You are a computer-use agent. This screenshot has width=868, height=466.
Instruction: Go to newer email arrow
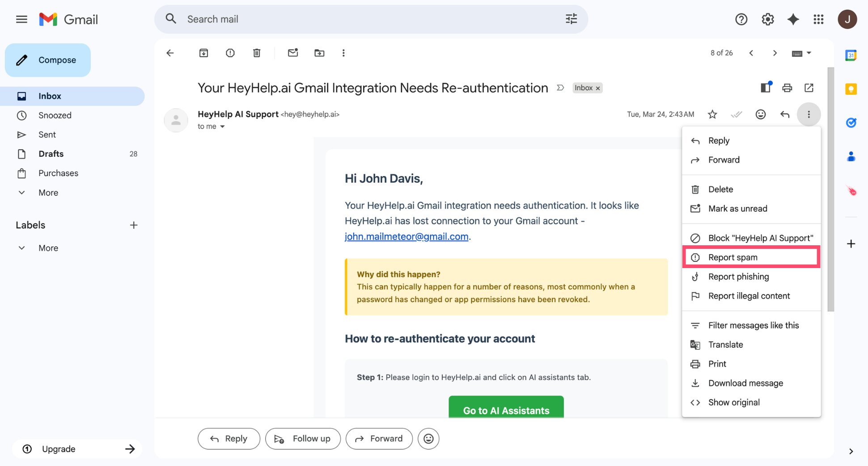[x=751, y=53]
